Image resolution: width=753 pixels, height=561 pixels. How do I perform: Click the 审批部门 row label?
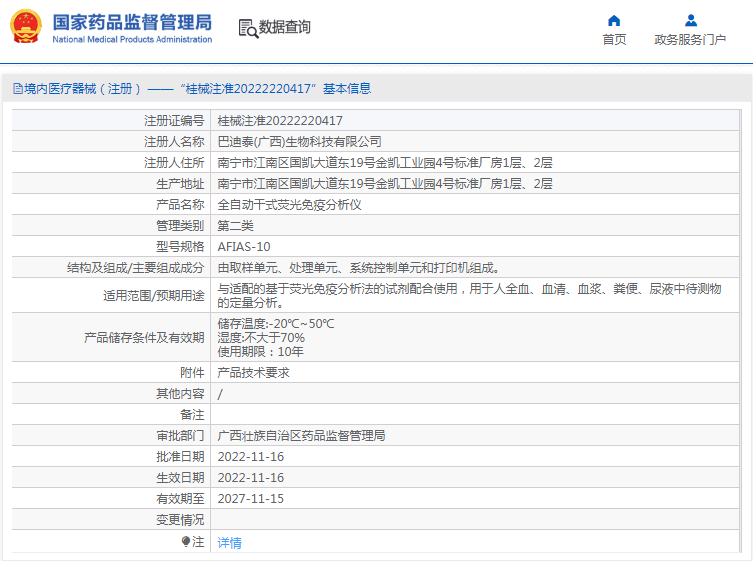180,436
